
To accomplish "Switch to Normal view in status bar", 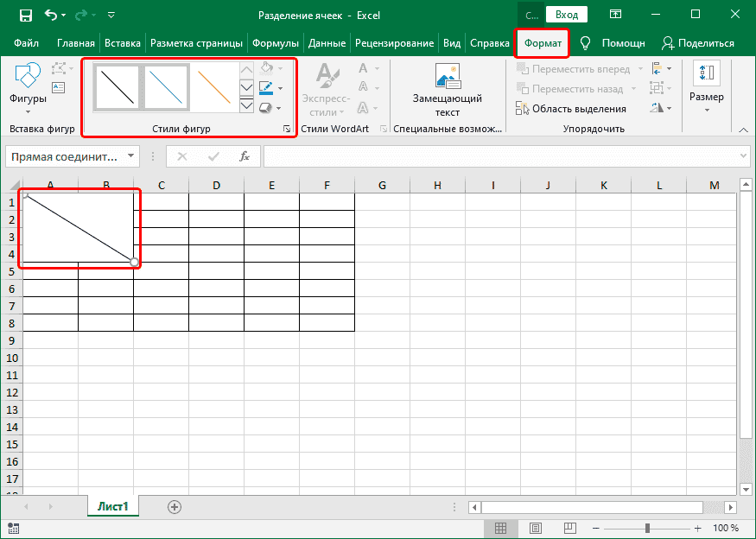I will point(502,528).
